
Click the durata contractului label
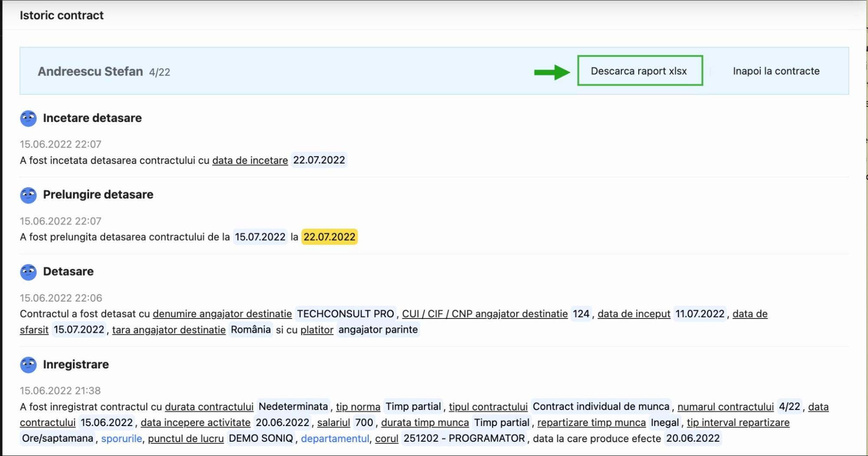(209, 407)
